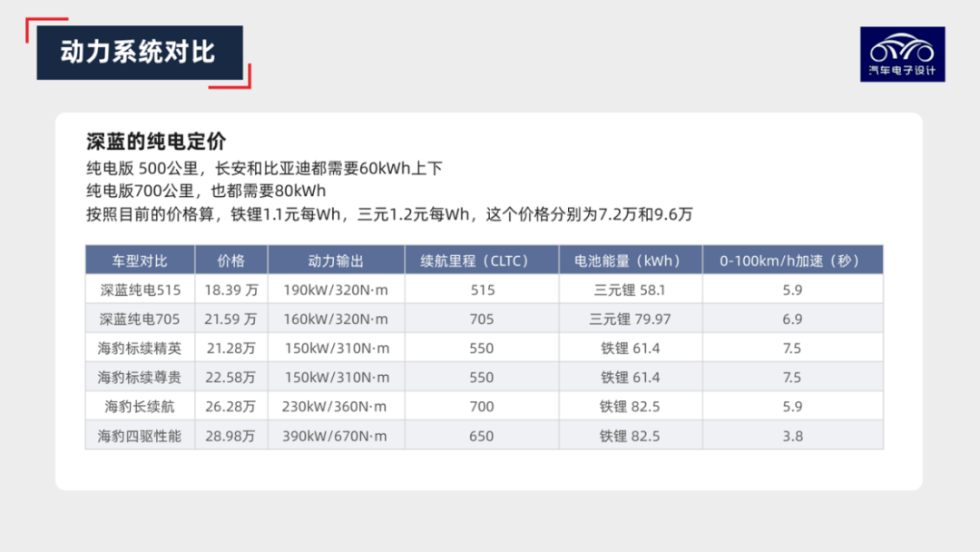980x552 pixels.
Task: Click 铁锂 61.4 in the 海豹标续尊贵 row
Action: coord(631,378)
